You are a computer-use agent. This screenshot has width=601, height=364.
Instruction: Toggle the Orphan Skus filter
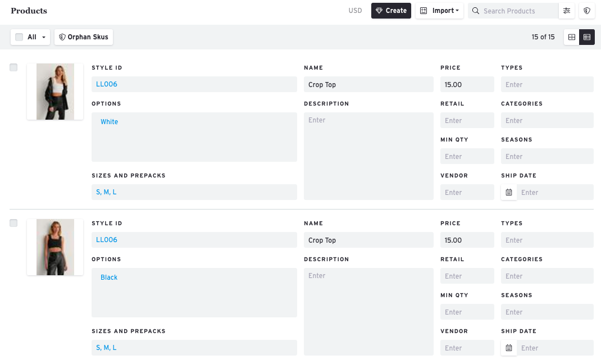pyautogui.click(x=83, y=37)
